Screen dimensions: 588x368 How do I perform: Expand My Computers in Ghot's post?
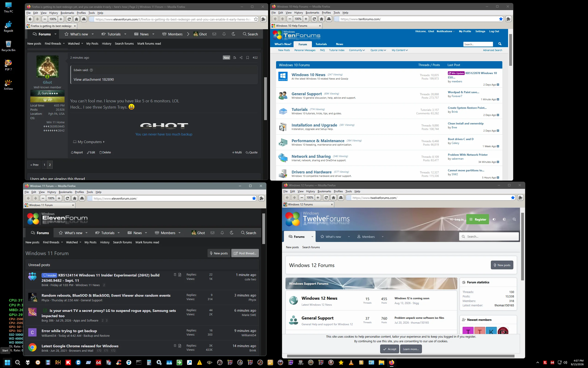(89, 142)
